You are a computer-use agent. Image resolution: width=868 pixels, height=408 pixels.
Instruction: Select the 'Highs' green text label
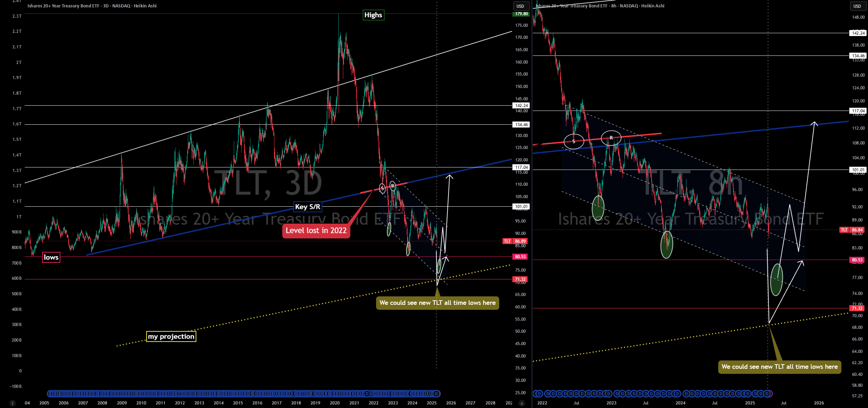click(373, 15)
